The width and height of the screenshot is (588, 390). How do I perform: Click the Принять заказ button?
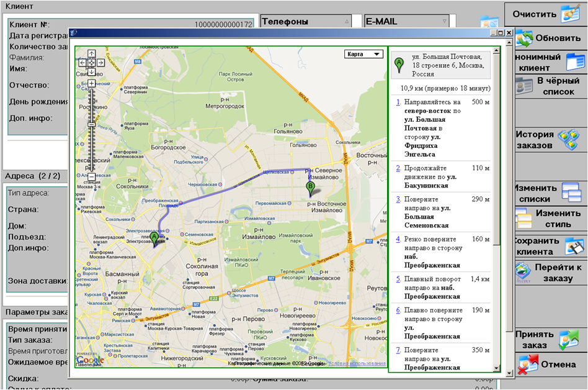coord(551,340)
